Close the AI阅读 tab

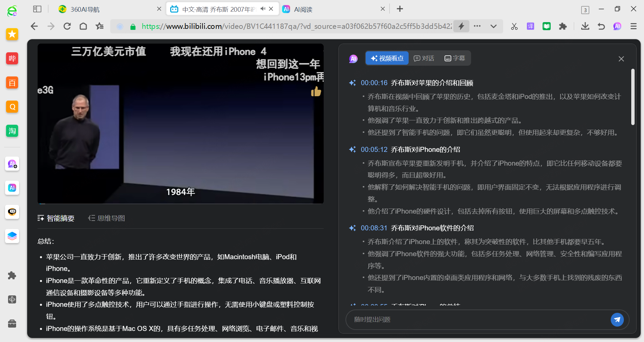point(382,9)
